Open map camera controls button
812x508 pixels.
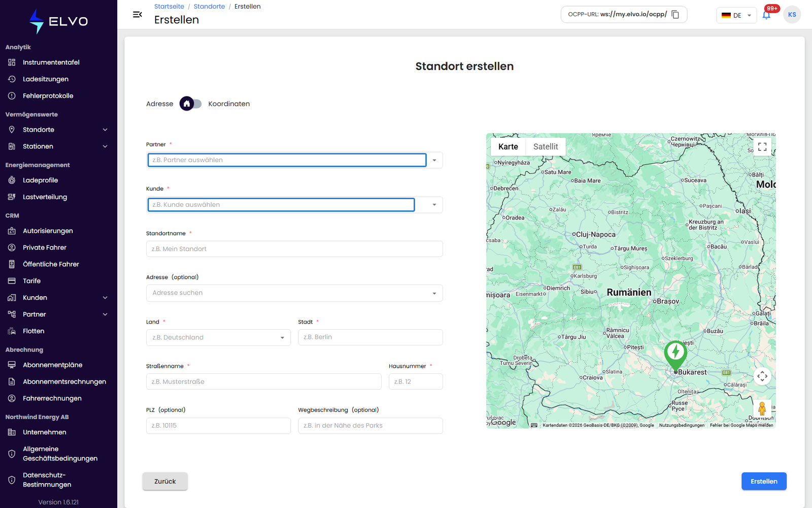pyautogui.click(x=762, y=376)
